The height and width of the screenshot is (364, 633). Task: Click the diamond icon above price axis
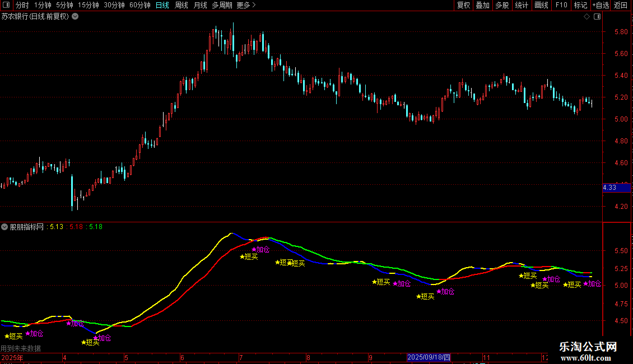click(587, 17)
